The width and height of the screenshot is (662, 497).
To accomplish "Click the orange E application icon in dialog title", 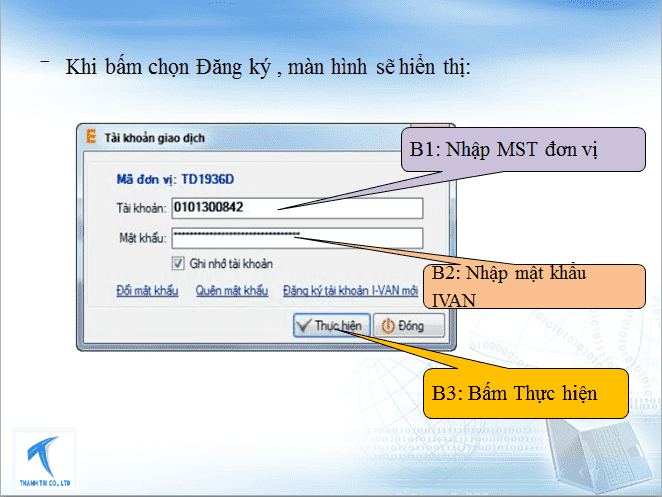I will pos(92,139).
